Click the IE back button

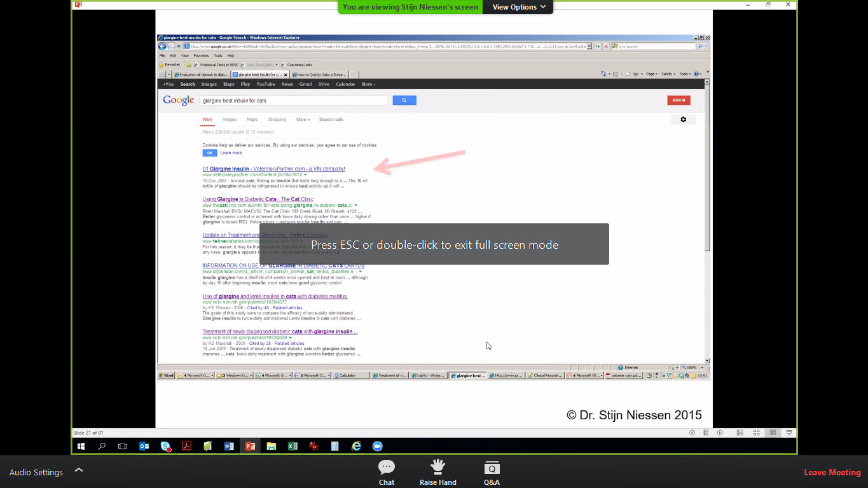point(163,46)
